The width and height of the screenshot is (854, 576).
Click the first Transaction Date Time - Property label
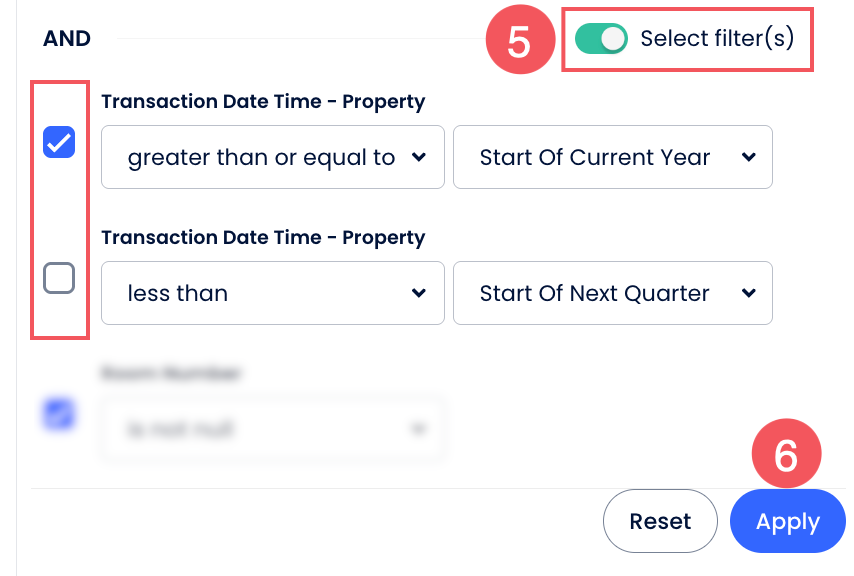pos(263,101)
